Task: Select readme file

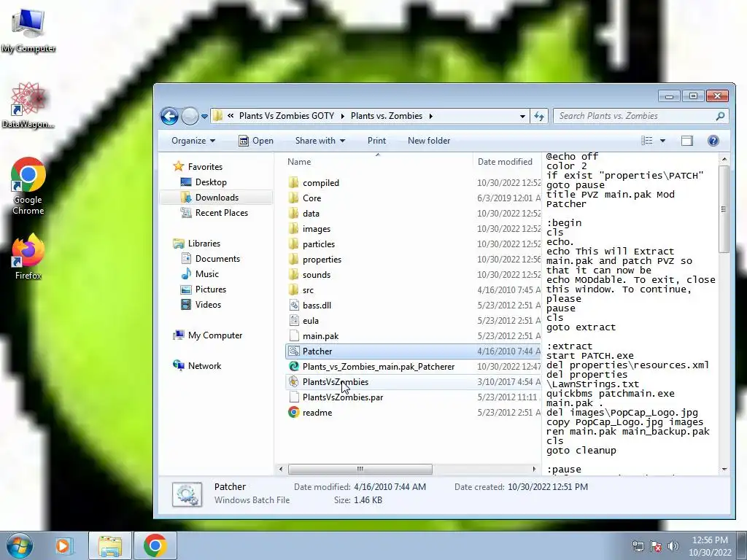Action: [x=317, y=413]
